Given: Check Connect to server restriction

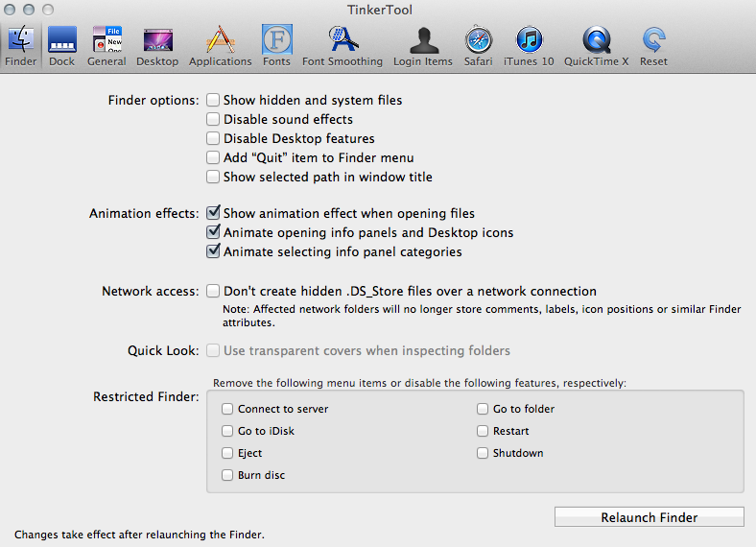Looking at the screenshot, I should click(x=227, y=409).
